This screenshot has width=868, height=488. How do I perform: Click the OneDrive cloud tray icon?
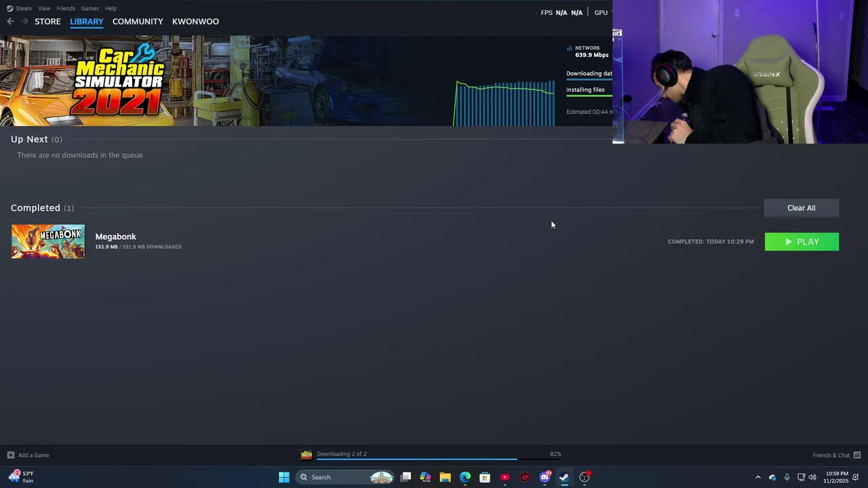click(772, 477)
